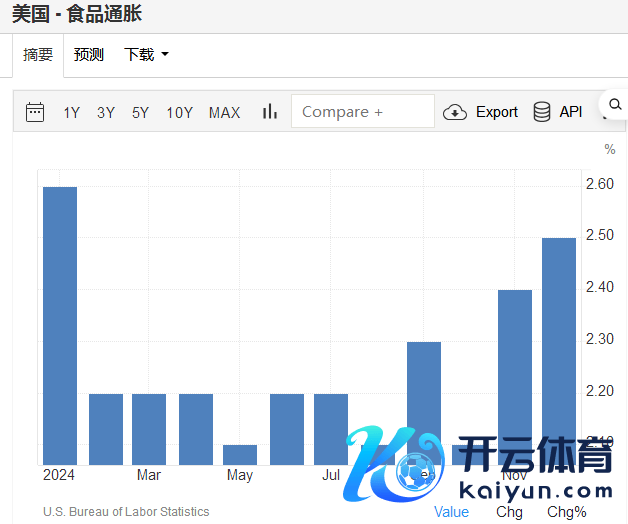
Task: Click the Chg column header
Action: click(x=509, y=512)
